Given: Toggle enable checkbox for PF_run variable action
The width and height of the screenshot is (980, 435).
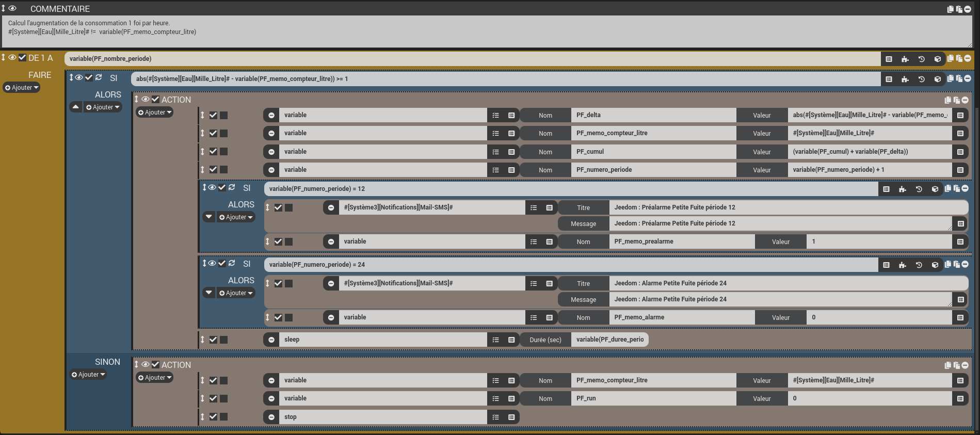Looking at the screenshot, I should [213, 398].
